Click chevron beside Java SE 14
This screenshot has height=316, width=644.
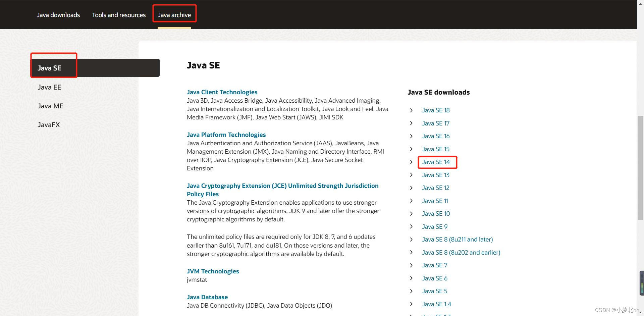[411, 162]
